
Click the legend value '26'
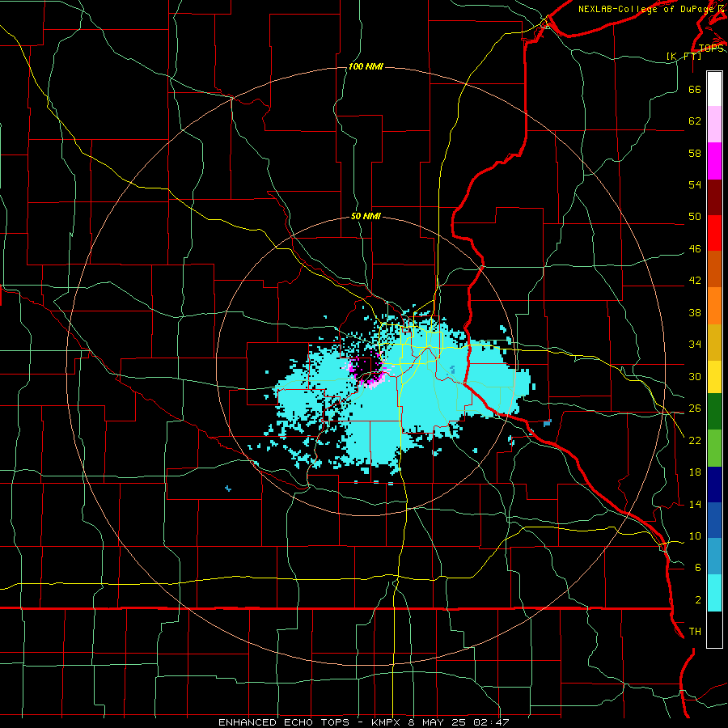(695, 408)
